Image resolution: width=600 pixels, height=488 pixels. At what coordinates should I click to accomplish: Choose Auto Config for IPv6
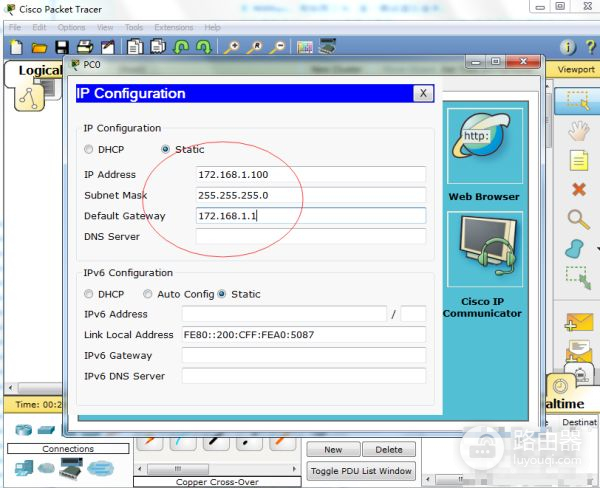pyautogui.click(x=148, y=294)
